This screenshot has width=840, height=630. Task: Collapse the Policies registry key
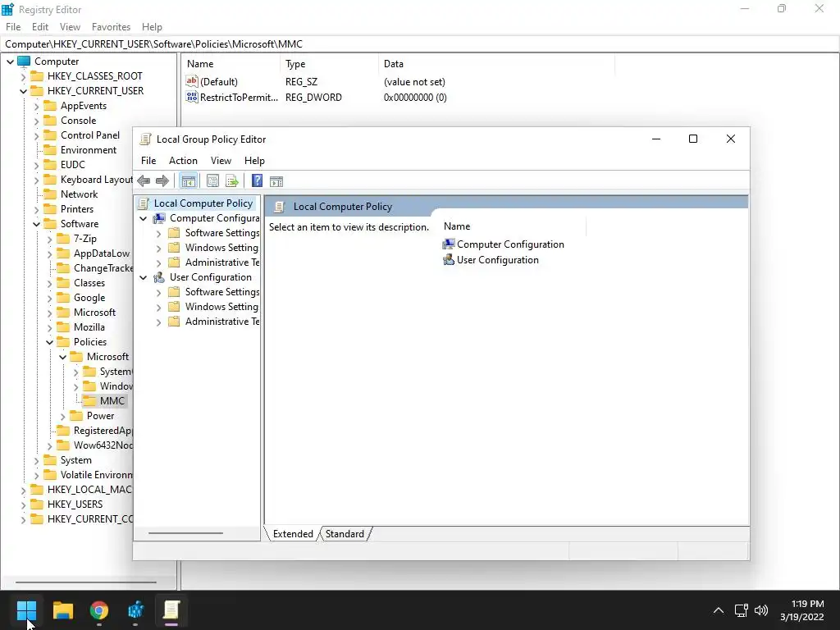(49, 342)
